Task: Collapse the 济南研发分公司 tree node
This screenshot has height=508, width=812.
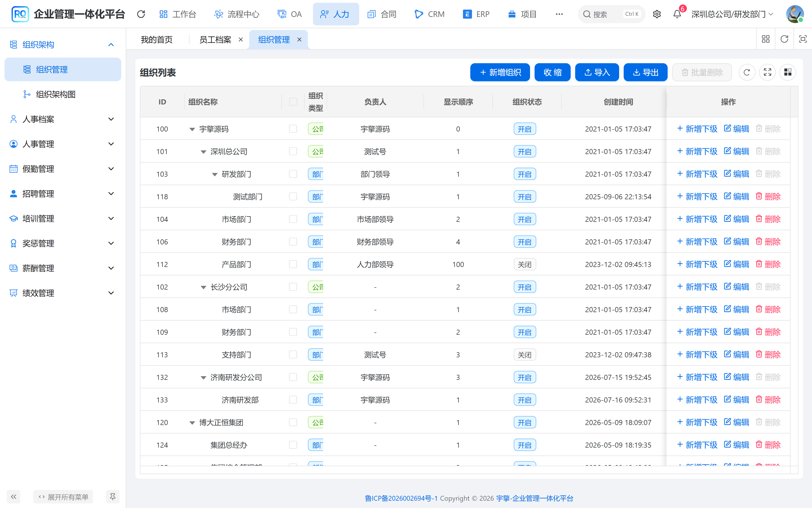Action: click(x=203, y=378)
